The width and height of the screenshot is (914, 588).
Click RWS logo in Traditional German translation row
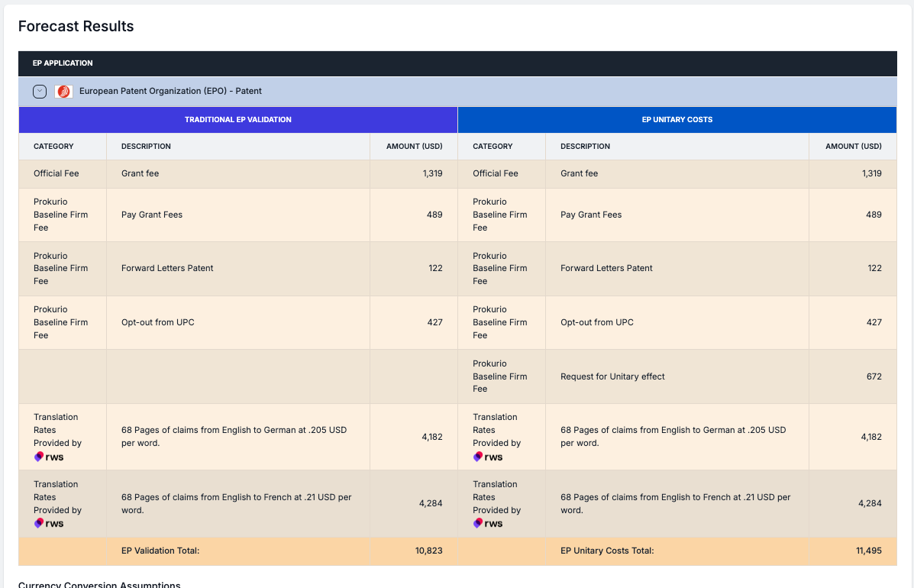[x=49, y=457]
